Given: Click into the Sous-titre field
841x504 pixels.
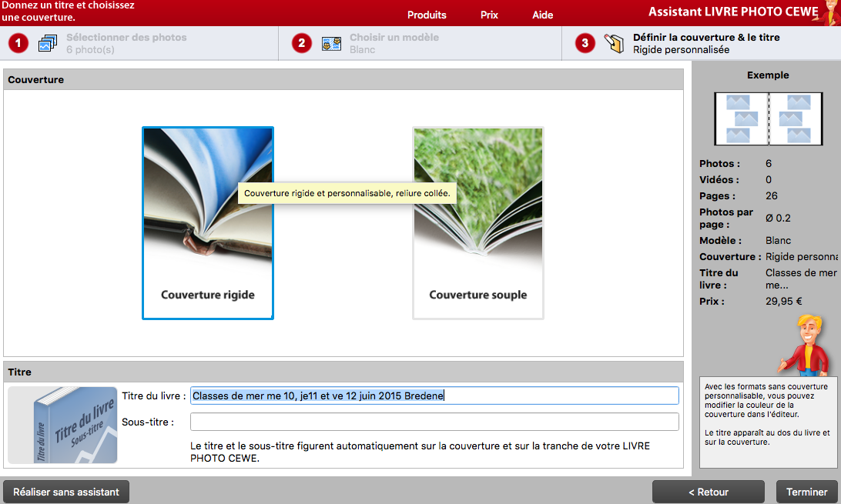Looking at the screenshot, I should click(x=434, y=422).
